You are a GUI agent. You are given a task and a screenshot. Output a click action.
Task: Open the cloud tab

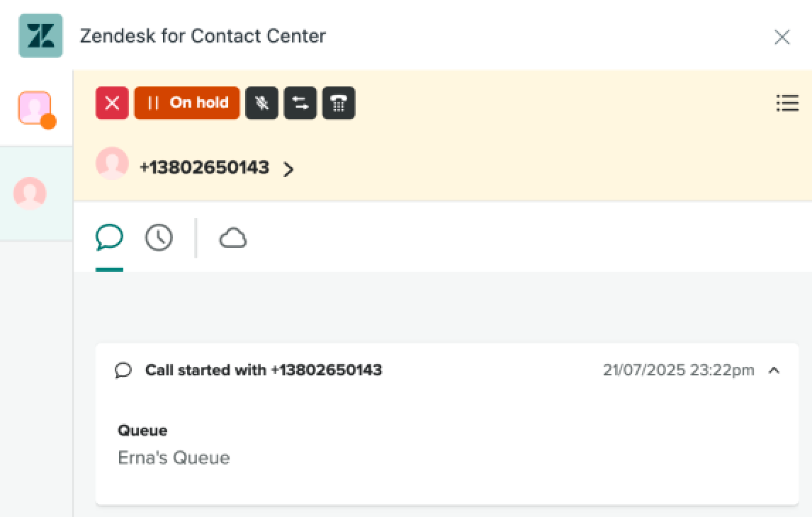pyautogui.click(x=232, y=238)
